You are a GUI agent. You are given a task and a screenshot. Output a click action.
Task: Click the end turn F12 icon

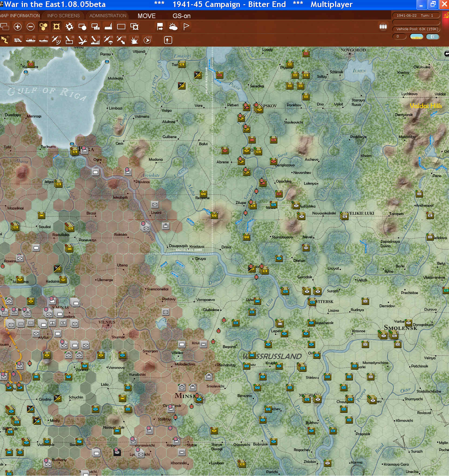click(x=147, y=40)
